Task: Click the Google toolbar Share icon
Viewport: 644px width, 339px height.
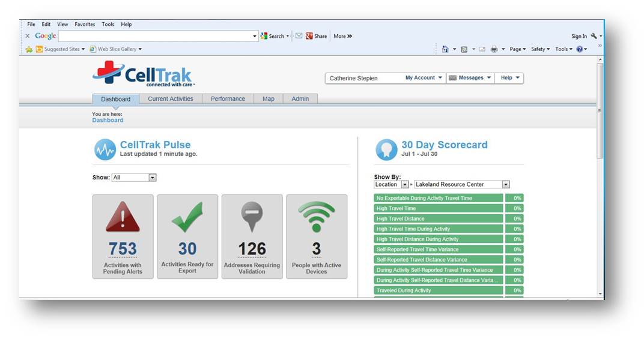Action: 309,36
